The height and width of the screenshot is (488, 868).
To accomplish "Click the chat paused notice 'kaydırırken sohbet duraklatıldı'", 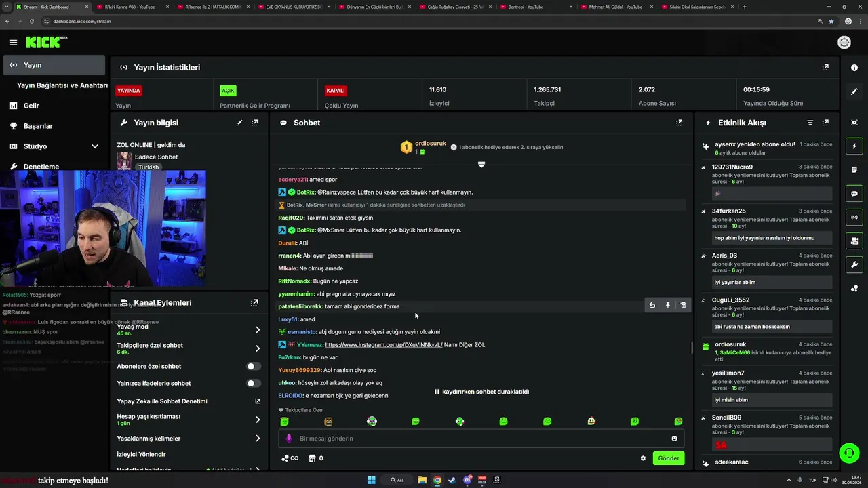I will pos(481,392).
